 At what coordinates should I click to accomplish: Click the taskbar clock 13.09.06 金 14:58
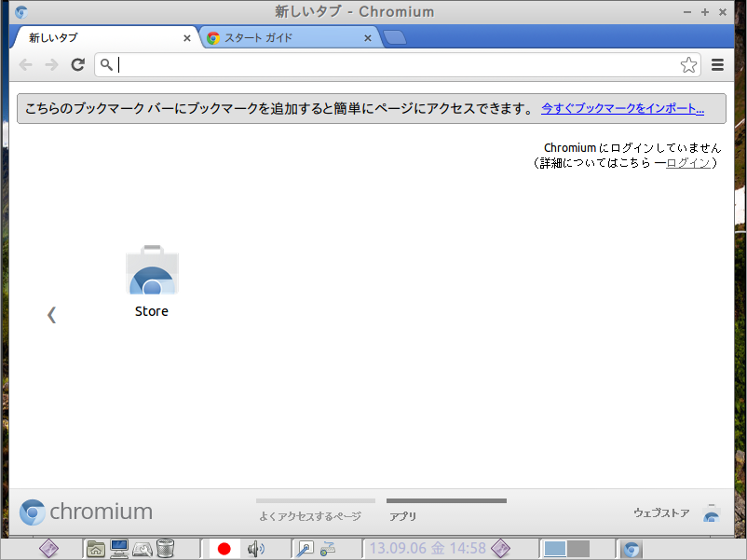[x=428, y=549]
